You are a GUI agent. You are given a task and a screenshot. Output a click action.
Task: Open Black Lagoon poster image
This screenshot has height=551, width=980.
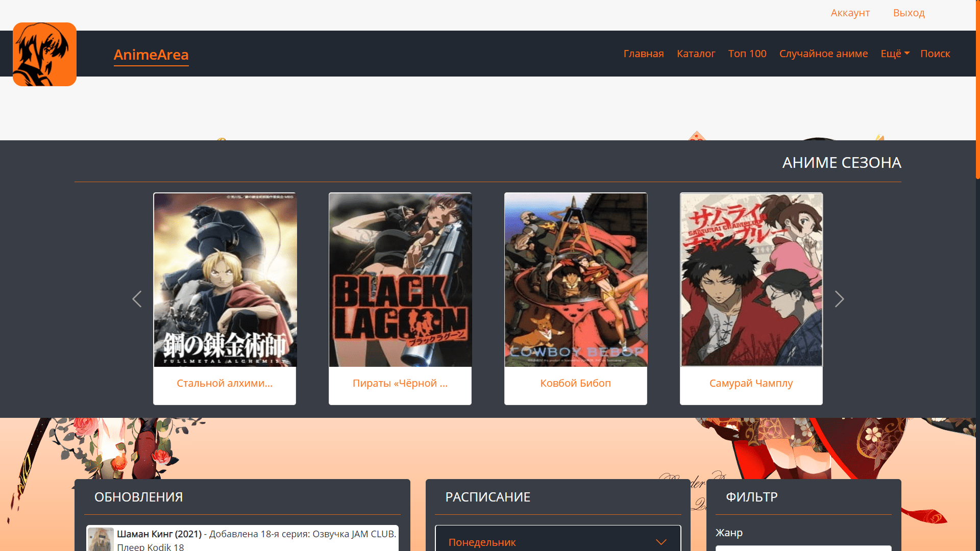(400, 280)
